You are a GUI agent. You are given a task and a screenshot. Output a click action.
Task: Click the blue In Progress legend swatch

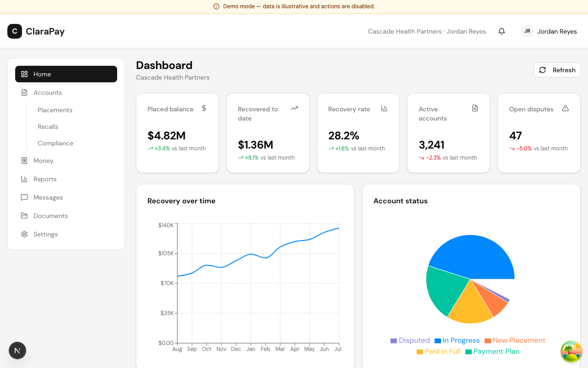(438, 341)
